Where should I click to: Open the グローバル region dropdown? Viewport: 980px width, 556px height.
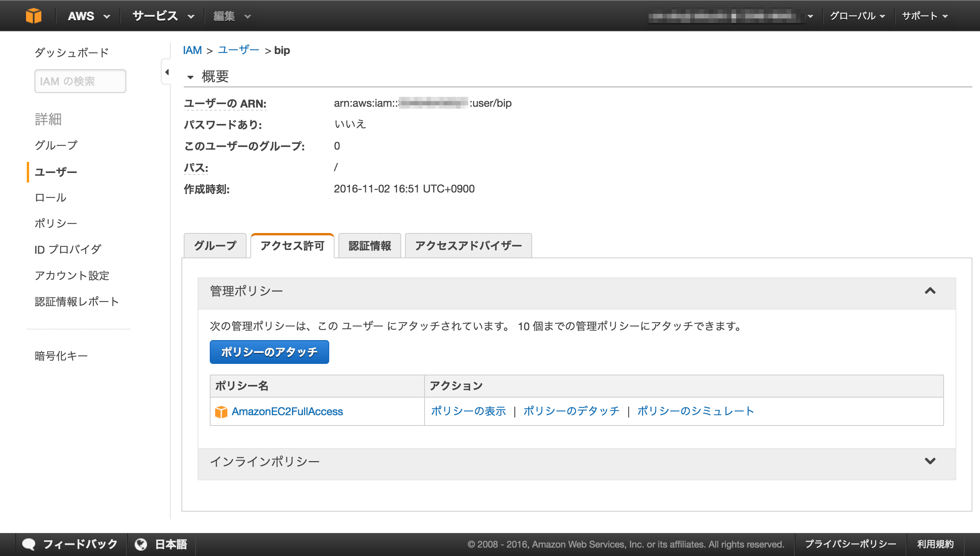click(857, 16)
